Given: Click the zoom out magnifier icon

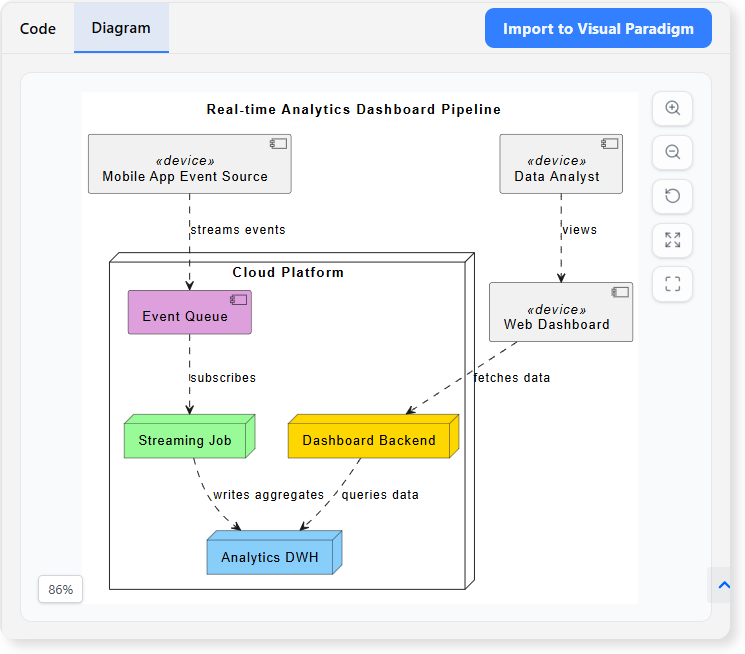Looking at the screenshot, I should coord(672,152).
